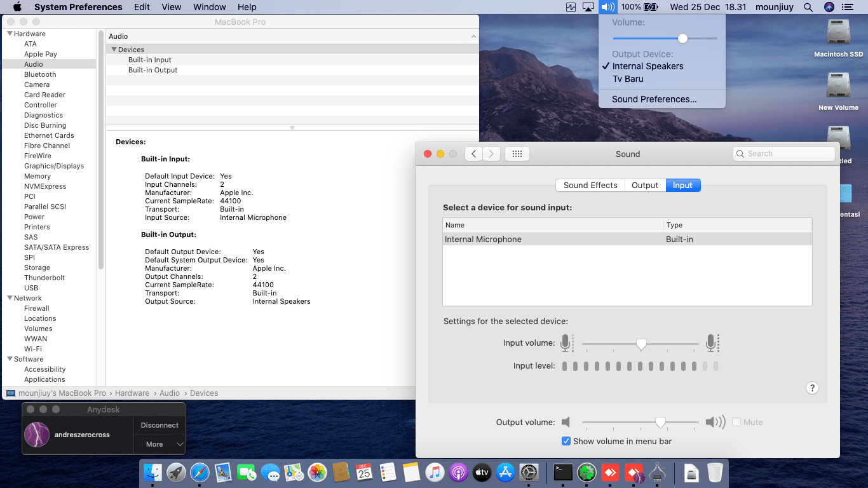
Task: Open Finder from the Dock
Action: [x=153, y=472]
